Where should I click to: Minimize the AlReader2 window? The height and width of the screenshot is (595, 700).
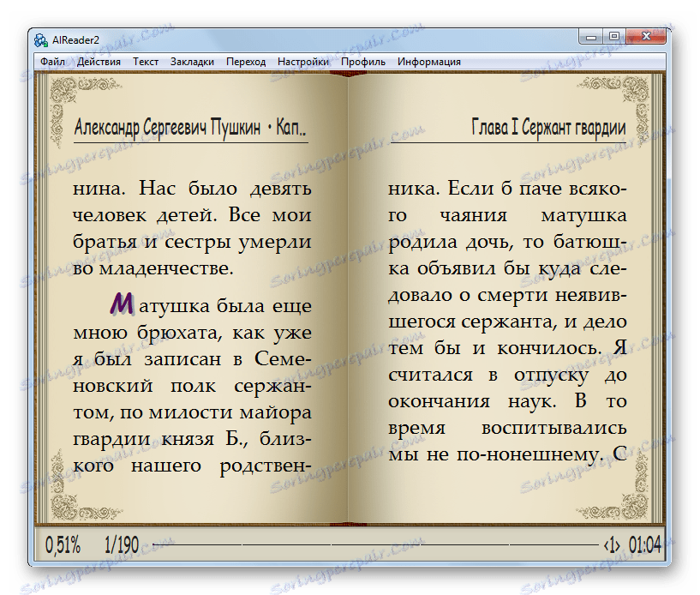point(591,37)
